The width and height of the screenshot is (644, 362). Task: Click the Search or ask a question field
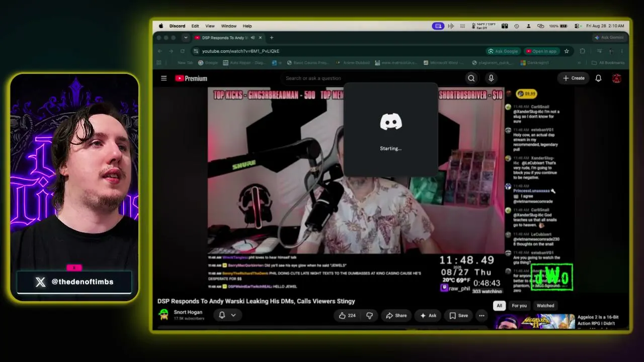[x=372, y=78]
